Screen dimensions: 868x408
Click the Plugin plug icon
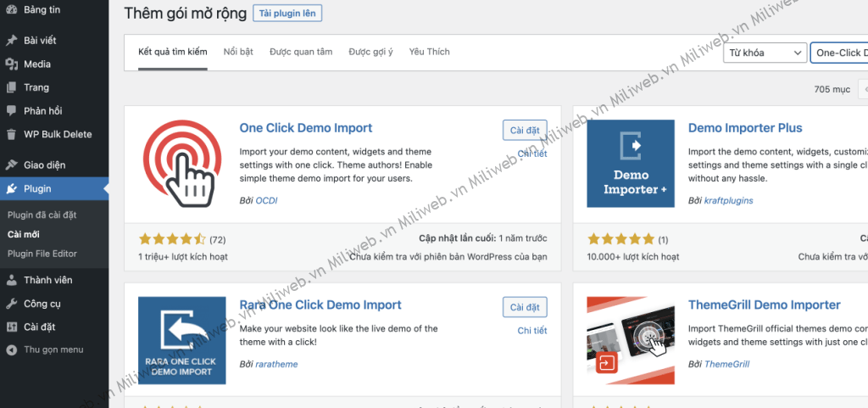click(x=12, y=189)
